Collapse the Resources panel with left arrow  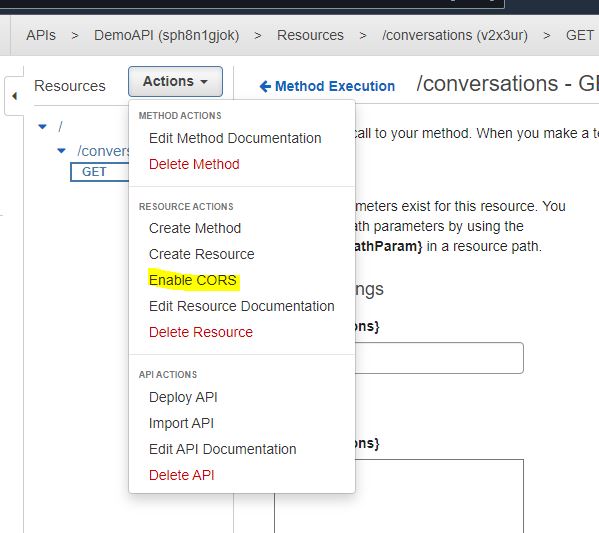[x=14, y=96]
